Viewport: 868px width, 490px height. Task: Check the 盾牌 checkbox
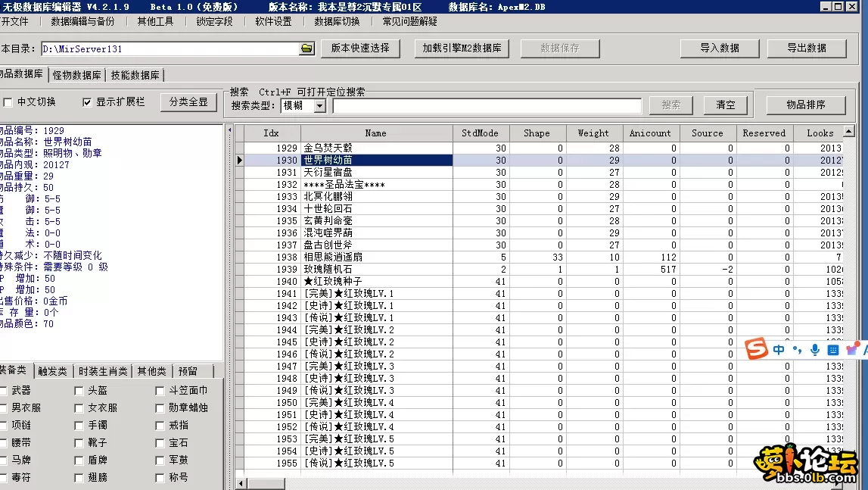point(79,460)
